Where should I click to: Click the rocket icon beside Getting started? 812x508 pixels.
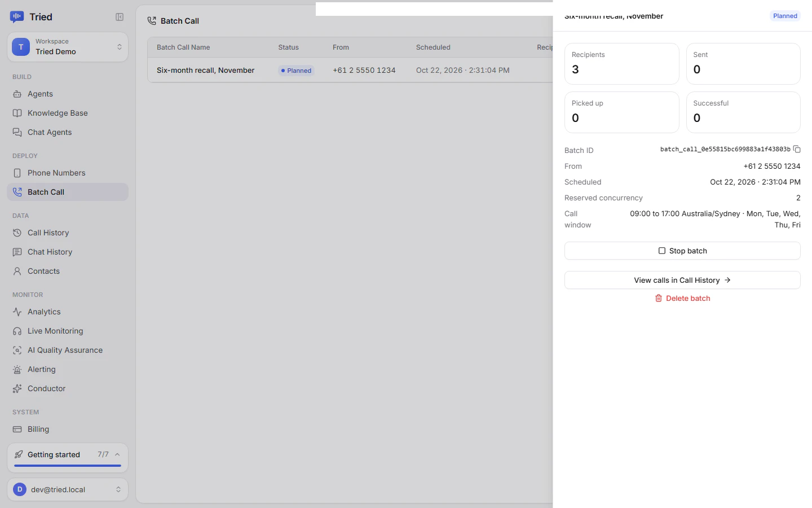pyautogui.click(x=19, y=454)
